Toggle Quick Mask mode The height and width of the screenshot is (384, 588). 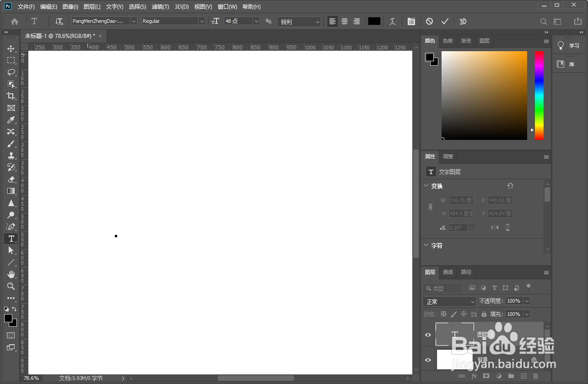click(11, 335)
